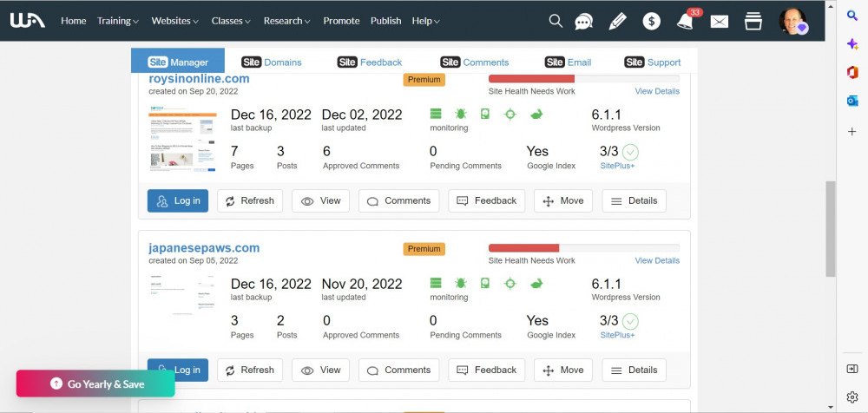Viewport: 868px width, 413px height.
Task: Open the profile avatar photo
Action: [793, 21]
